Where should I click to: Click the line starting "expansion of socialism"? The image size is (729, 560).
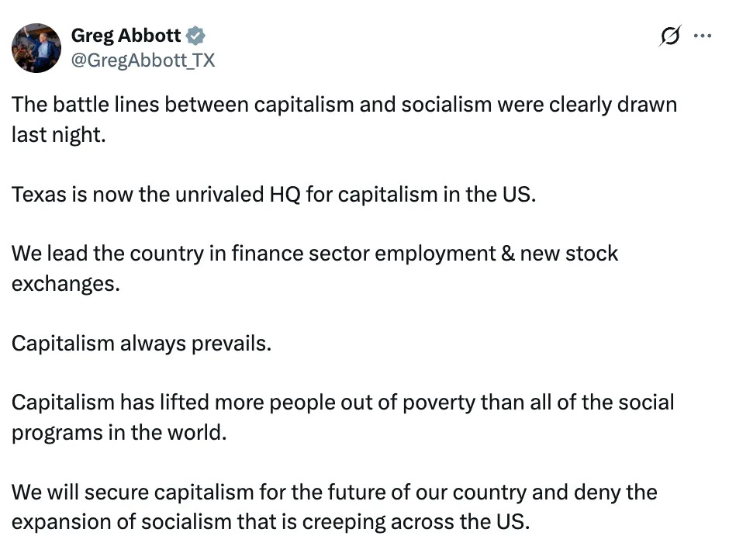tap(271, 521)
